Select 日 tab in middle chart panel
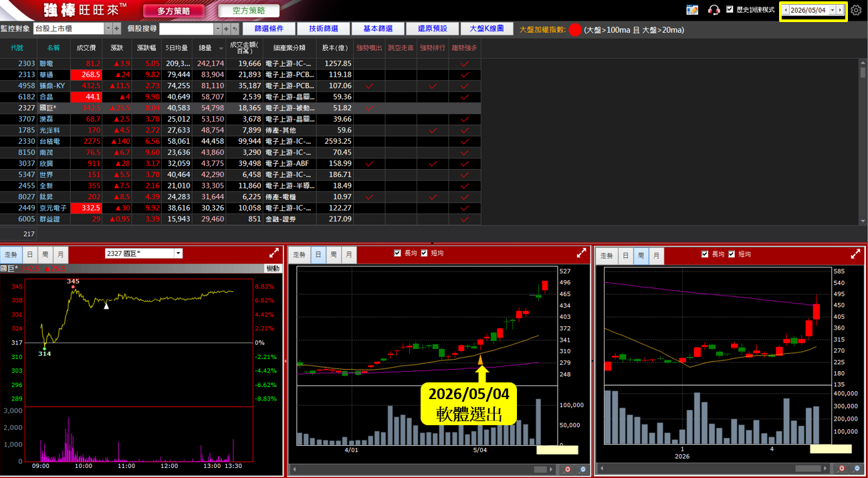This screenshot has width=868, height=478. point(318,255)
